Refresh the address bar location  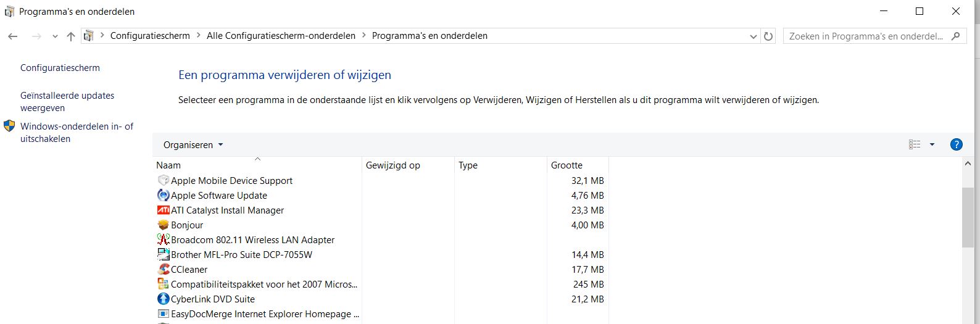pyautogui.click(x=768, y=36)
